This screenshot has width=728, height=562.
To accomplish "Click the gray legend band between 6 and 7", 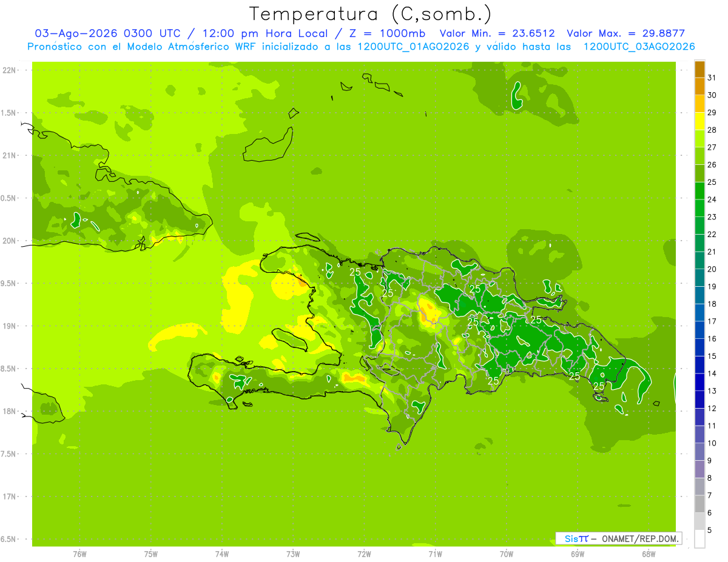I will (x=699, y=504).
